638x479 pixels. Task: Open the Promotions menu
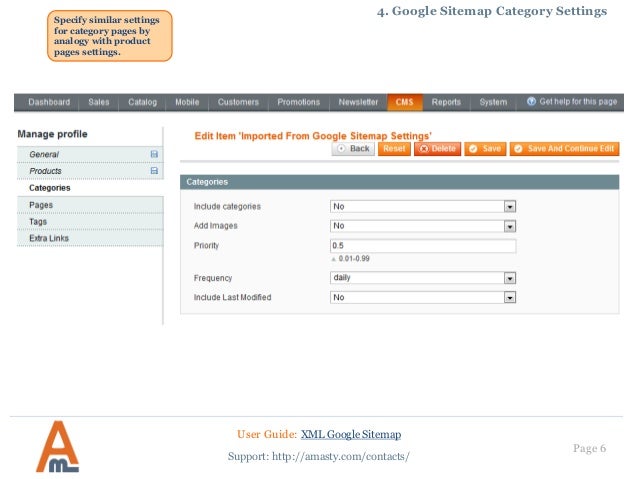pos(299,102)
